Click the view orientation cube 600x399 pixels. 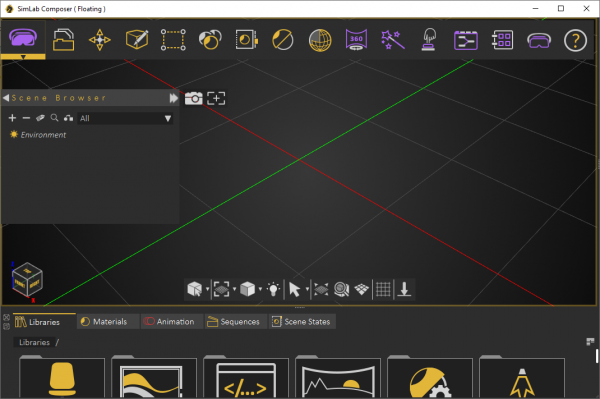[27, 280]
